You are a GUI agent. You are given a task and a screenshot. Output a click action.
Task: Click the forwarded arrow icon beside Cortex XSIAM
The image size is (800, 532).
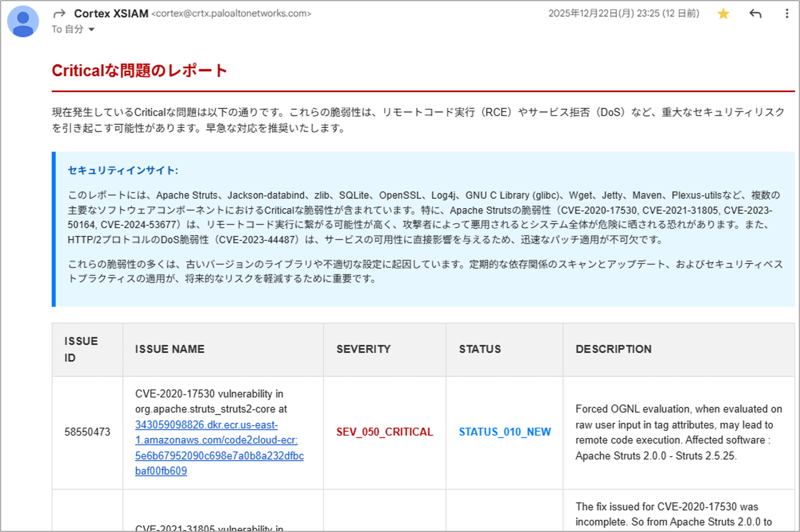coord(59,13)
